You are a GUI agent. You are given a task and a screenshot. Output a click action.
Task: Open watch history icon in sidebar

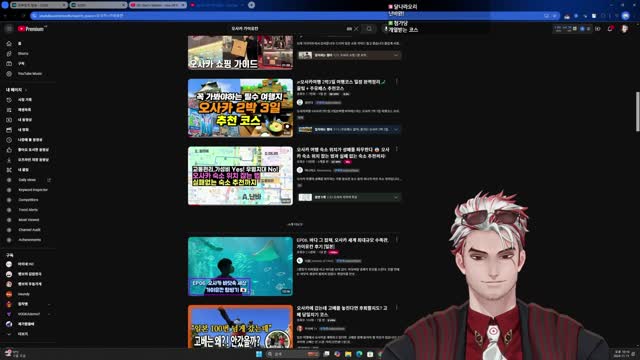click(x=9, y=100)
